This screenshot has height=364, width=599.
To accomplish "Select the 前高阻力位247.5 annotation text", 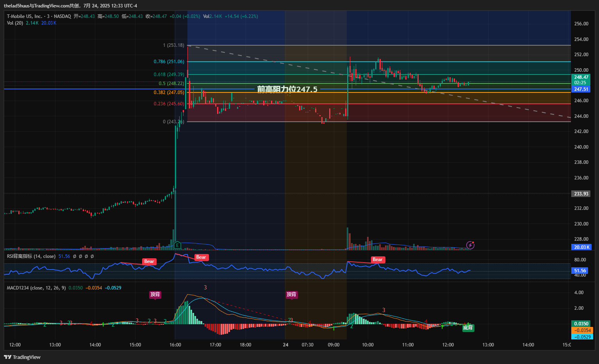I will pos(287,89).
